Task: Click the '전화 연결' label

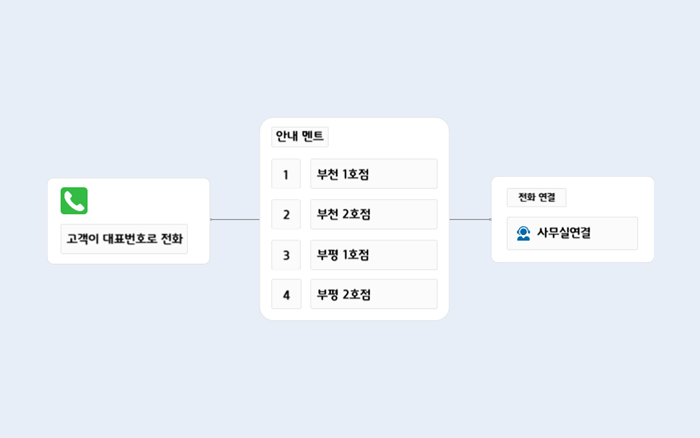Action: click(x=536, y=197)
